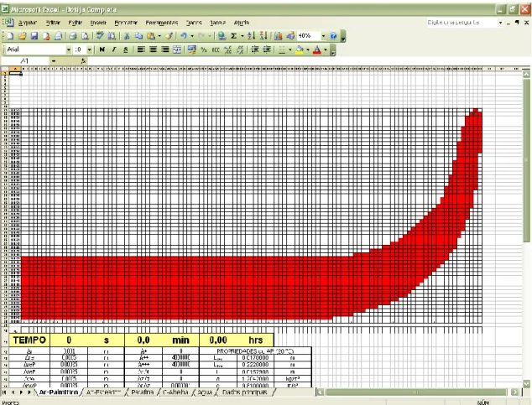This screenshot has height=405, width=532.
Task: Apply the red font color A
Action: click(317, 49)
